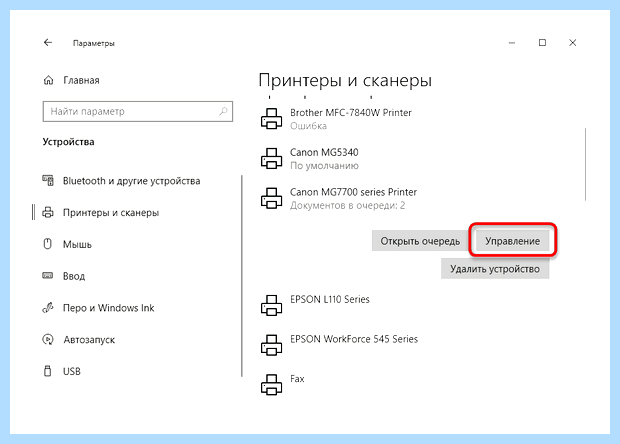Open the Автозапуск settings page
The width and height of the screenshot is (620, 444).
pyautogui.click(x=89, y=340)
